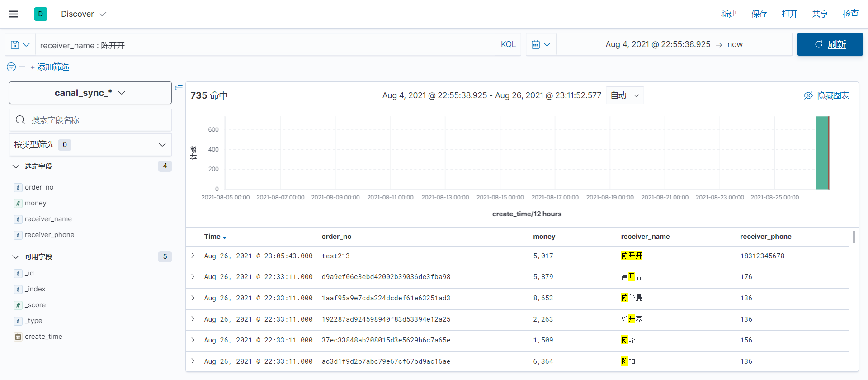Select the _id field in sidebar

click(x=29, y=273)
